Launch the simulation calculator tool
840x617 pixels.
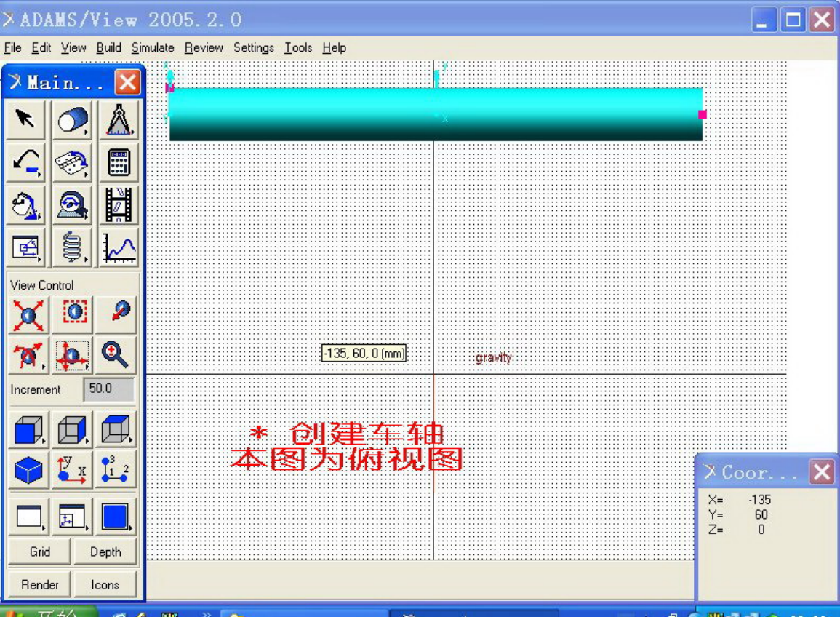click(x=119, y=162)
